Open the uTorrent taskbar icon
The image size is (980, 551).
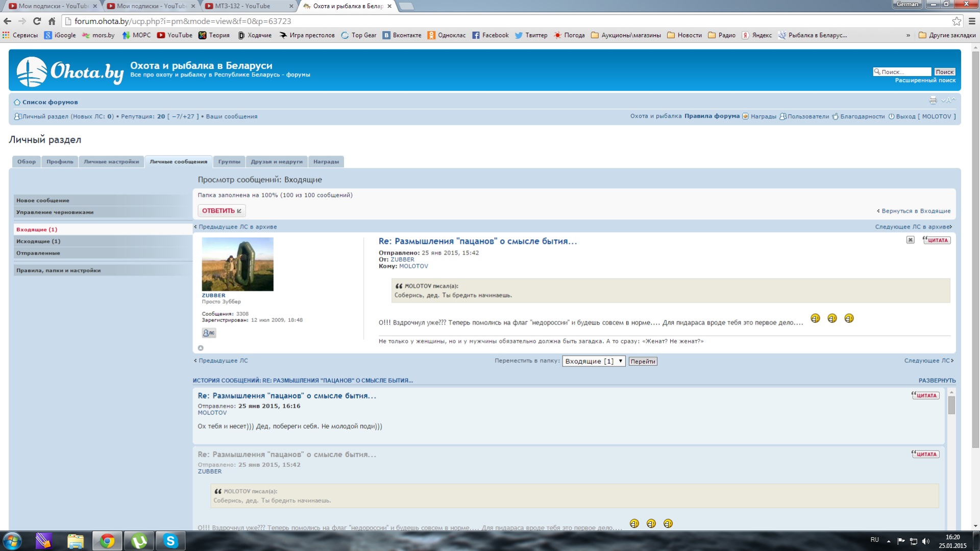(139, 541)
